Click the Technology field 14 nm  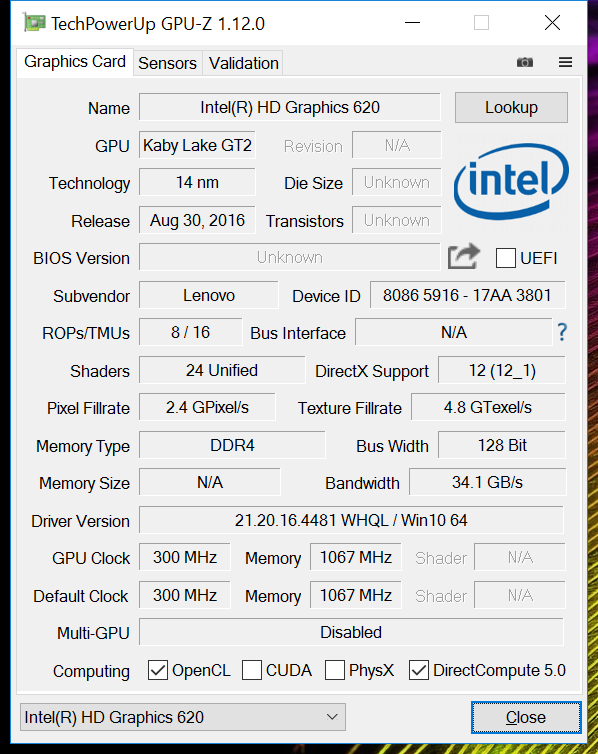click(197, 182)
